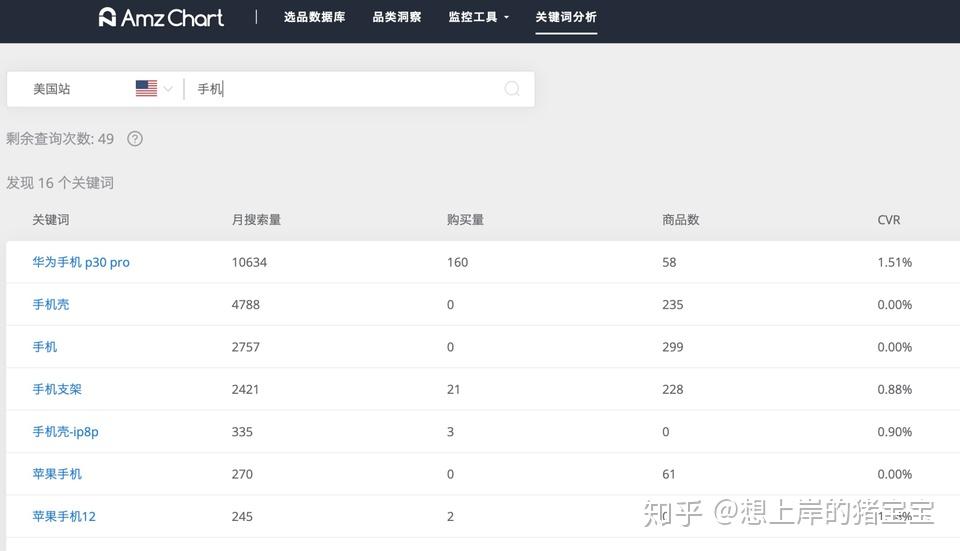Go to 品类洞察 page

point(397,17)
